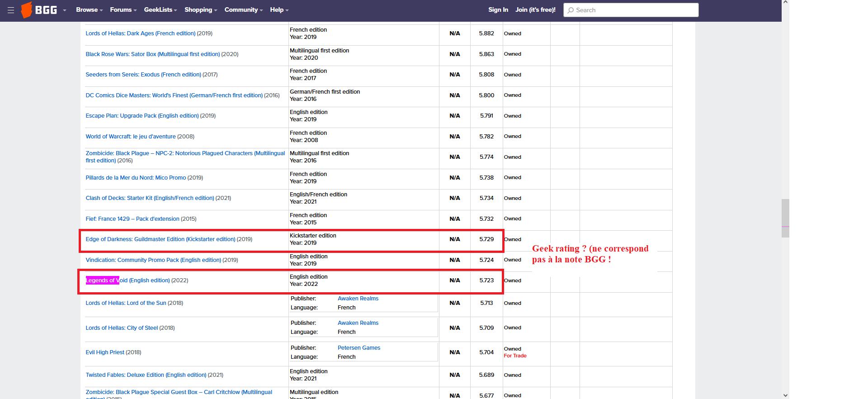Open the GeekLists menu
Viewport: 868px width, 399px height.
160,10
